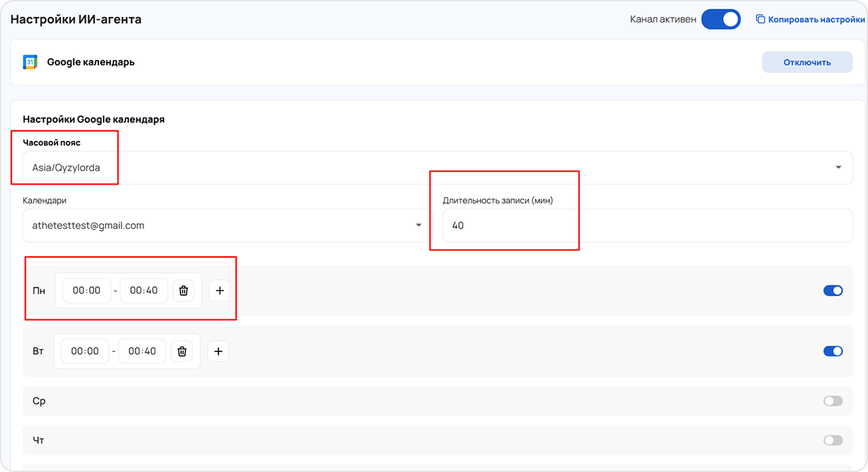Edit Tuesday start time 00:00 field
The image size is (868, 472).
click(x=85, y=351)
